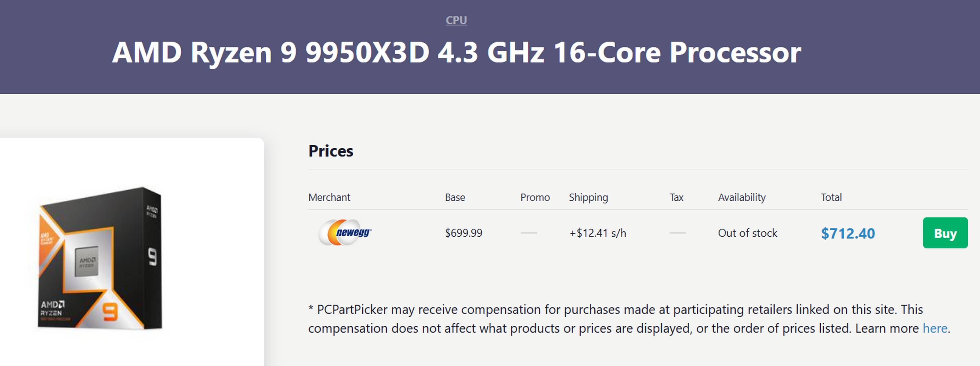Click the Availability column header
Image resolution: width=980 pixels, height=366 pixels.
[x=742, y=198]
